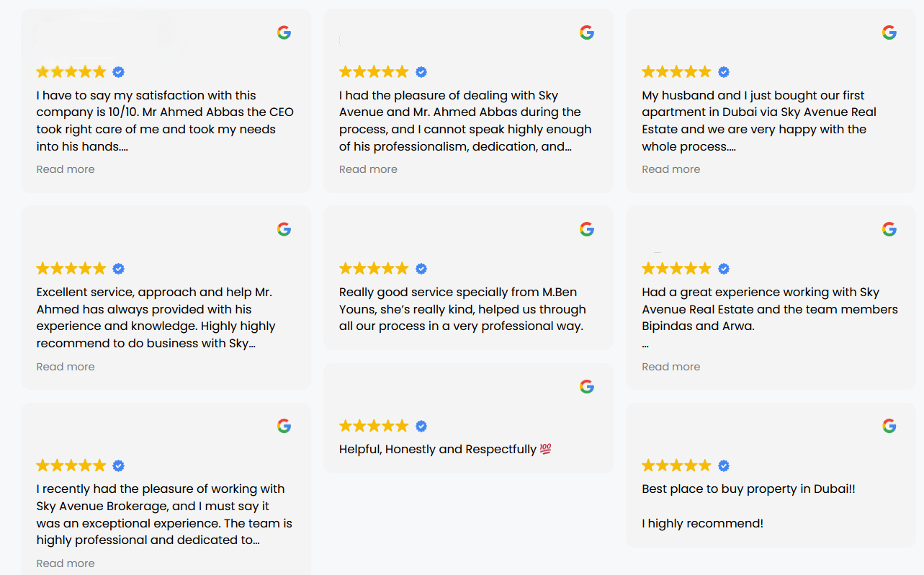Read more of the Excellent service review
Image resolution: width=924 pixels, height=575 pixels.
(x=66, y=367)
